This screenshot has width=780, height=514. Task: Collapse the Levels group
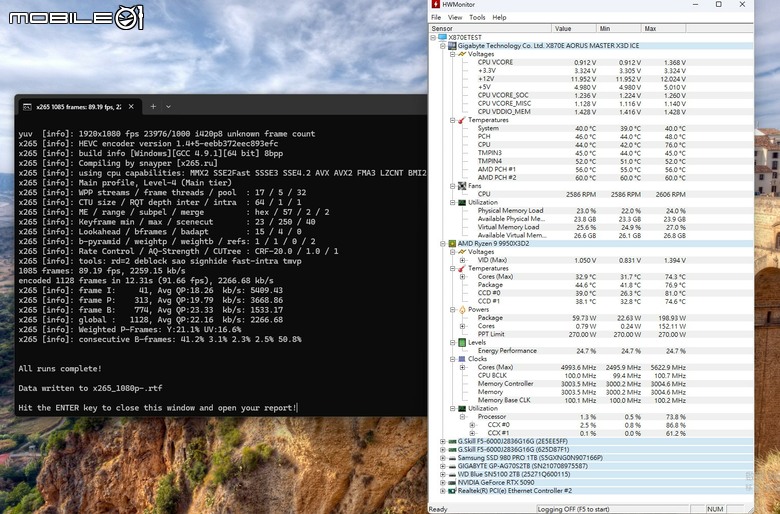click(x=453, y=342)
